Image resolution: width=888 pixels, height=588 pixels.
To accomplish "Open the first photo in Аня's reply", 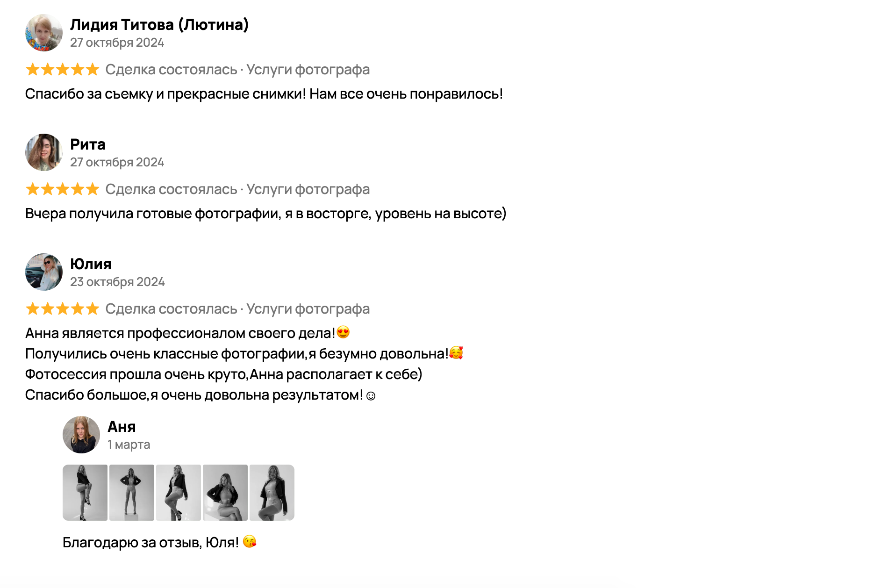I will [86, 492].
